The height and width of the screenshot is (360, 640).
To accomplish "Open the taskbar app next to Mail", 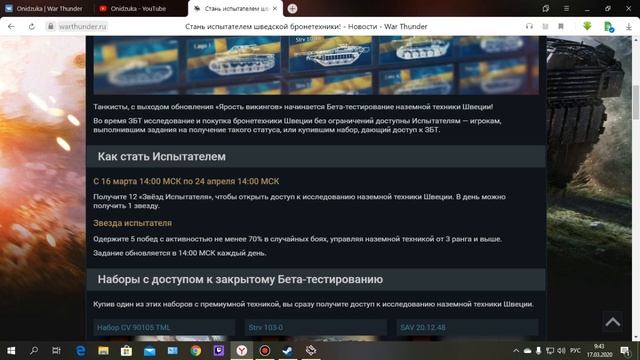I will 173,351.
